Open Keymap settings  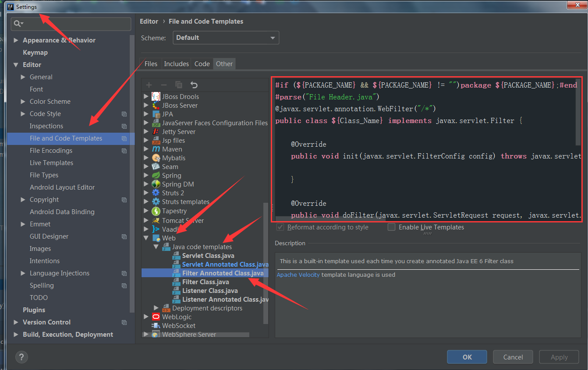click(35, 52)
